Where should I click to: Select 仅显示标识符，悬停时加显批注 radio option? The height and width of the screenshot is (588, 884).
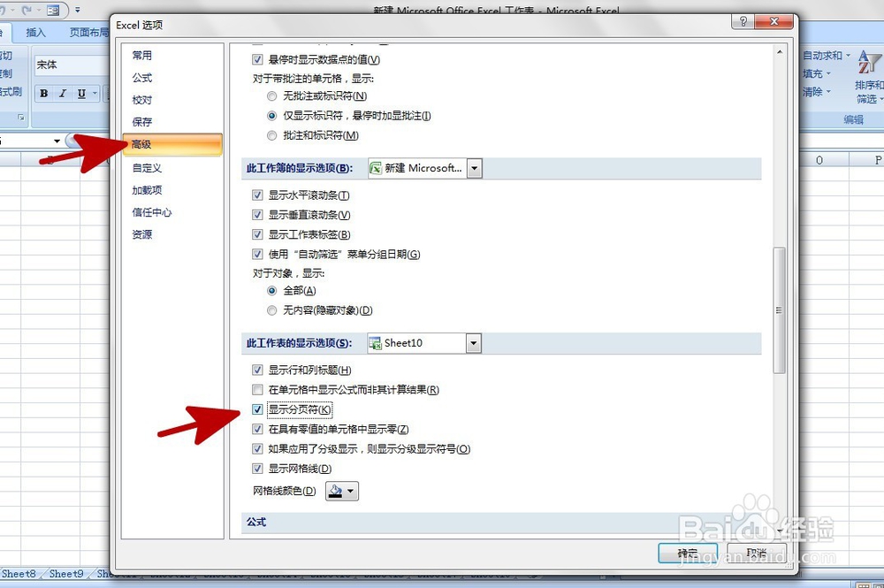pyautogui.click(x=271, y=116)
